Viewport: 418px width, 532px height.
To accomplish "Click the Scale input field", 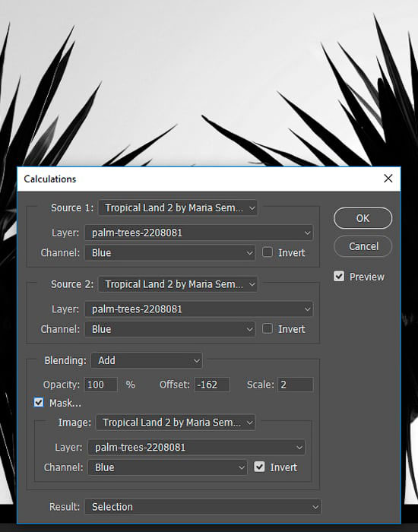I will coord(295,385).
